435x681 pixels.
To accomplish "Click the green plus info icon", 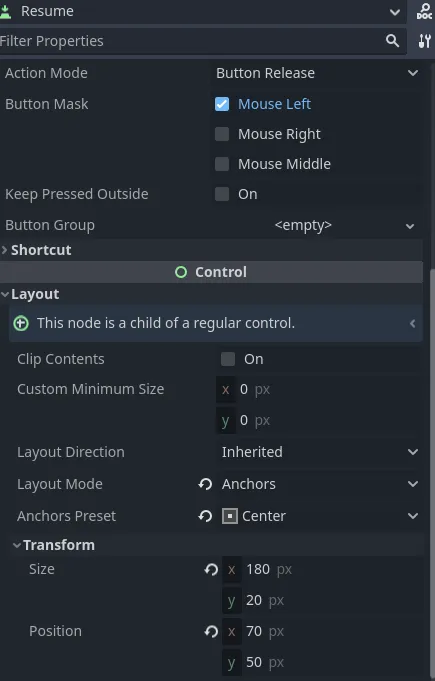I will [21, 323].
